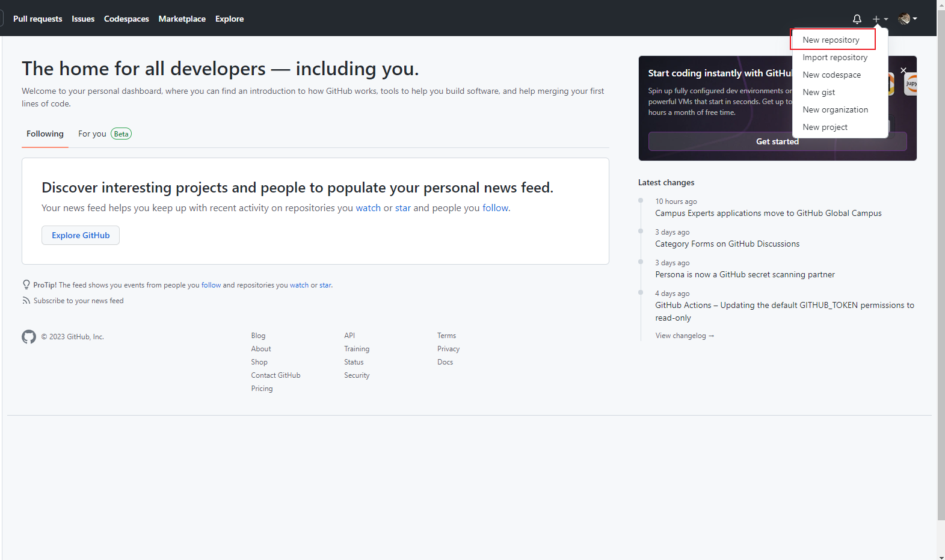The width and height of the screenshot is (945, 560).
Task: Click the RSS icon beside Subscribe
Action: (x=26, y=301)
